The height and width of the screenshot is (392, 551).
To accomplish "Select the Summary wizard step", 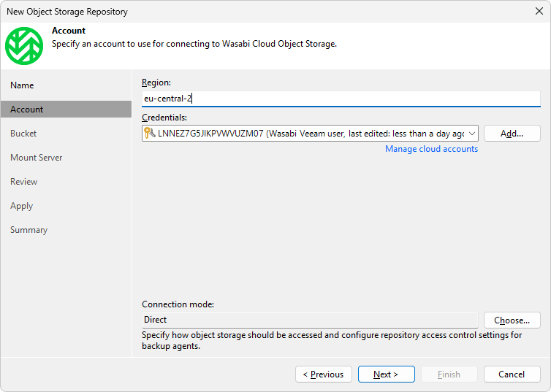I will (28, 230).
